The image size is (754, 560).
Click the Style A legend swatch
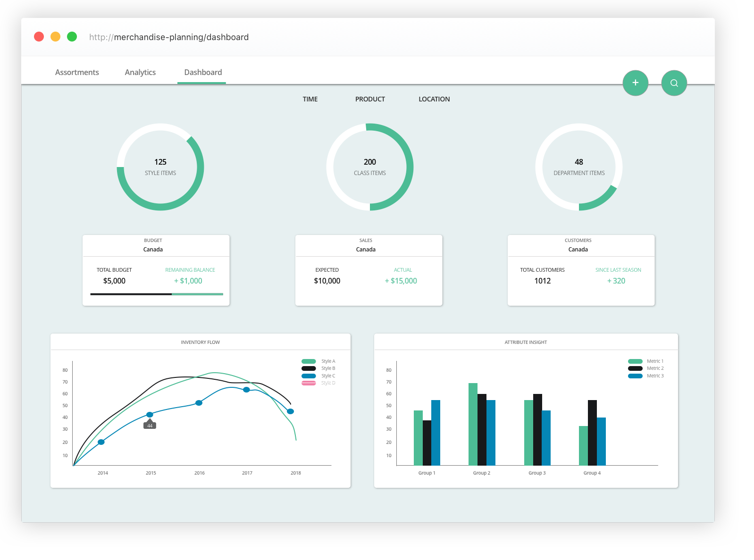click(x=309, y=361)
